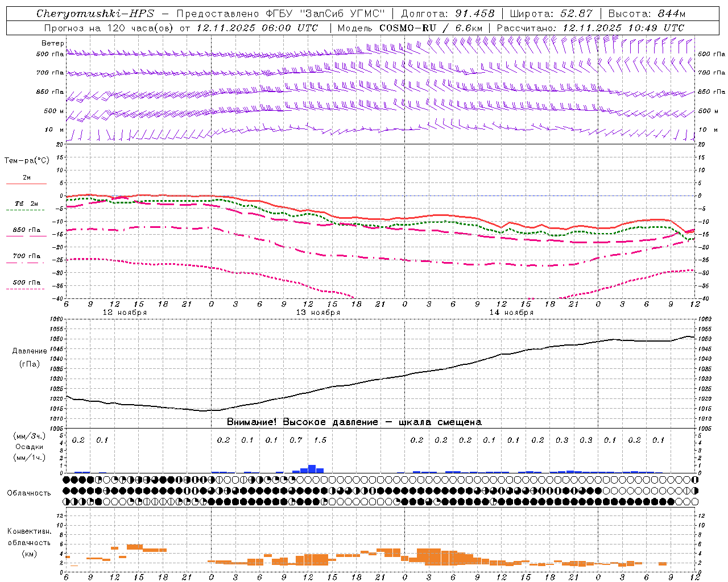
Task: Click the '(км)' convective units label
Action: tap(30, 554)
